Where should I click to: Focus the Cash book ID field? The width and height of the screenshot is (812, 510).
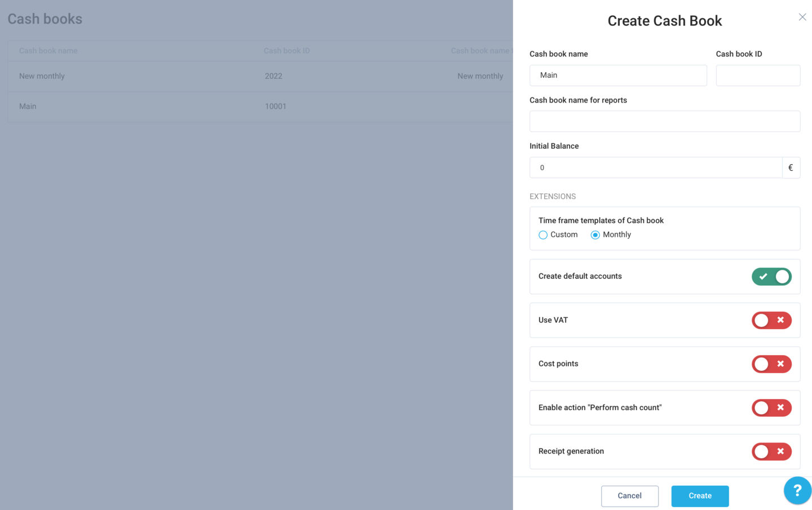[x=758, y=76]
